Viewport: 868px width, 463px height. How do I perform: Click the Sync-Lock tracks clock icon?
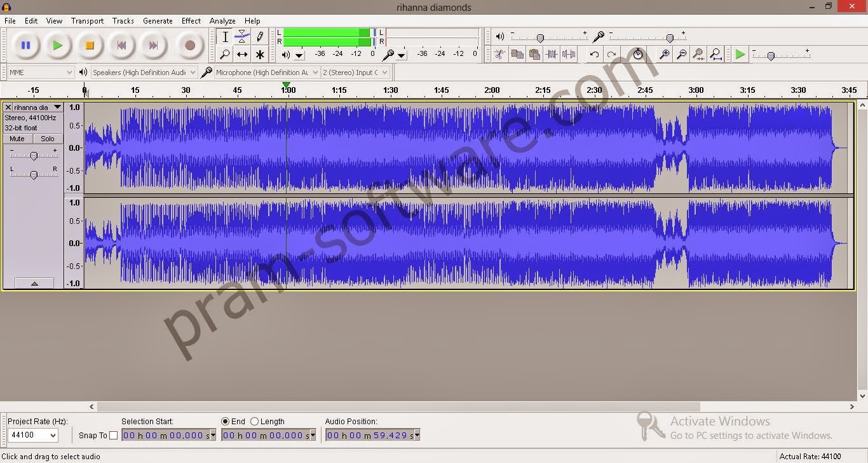[638, 55]
